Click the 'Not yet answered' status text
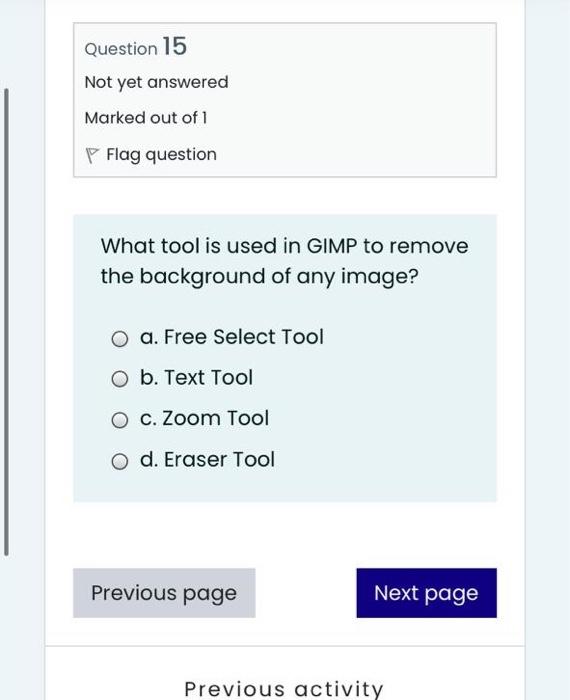Viewport: 570px width, 700px height. [x=157, y=82]
